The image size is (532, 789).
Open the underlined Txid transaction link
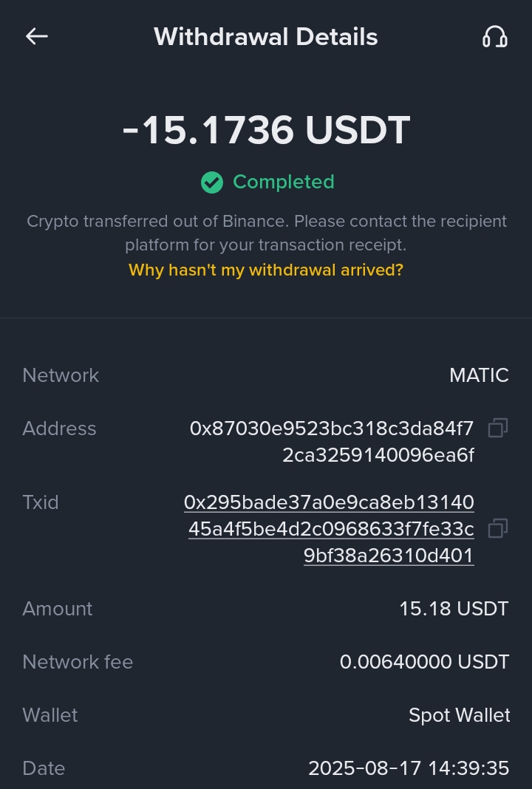coord(330,529)
